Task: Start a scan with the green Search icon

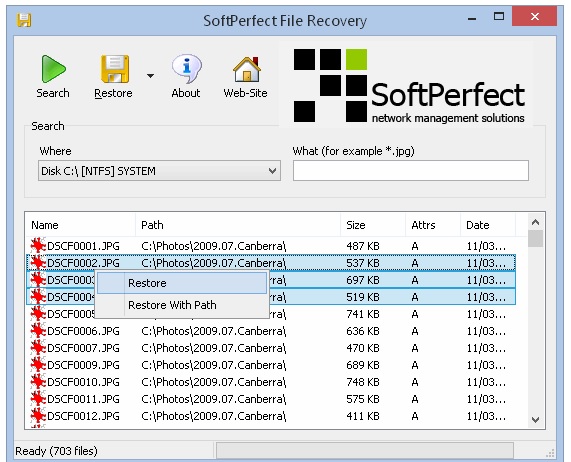Action: 53,69
